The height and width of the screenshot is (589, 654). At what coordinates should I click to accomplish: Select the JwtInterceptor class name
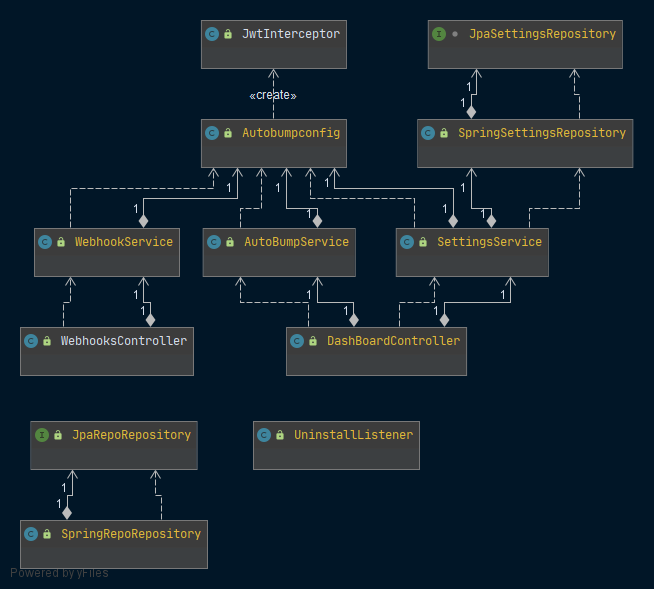tap(291, 34)
